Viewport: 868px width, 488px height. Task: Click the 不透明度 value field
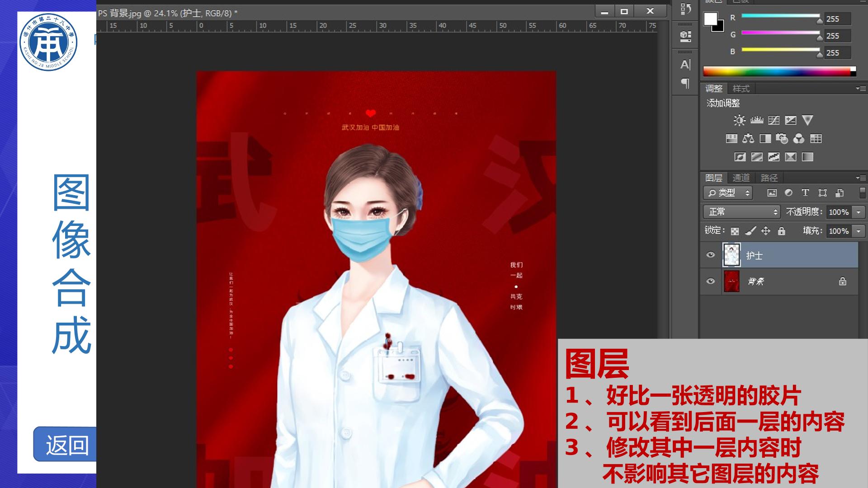tap(839, 212)
